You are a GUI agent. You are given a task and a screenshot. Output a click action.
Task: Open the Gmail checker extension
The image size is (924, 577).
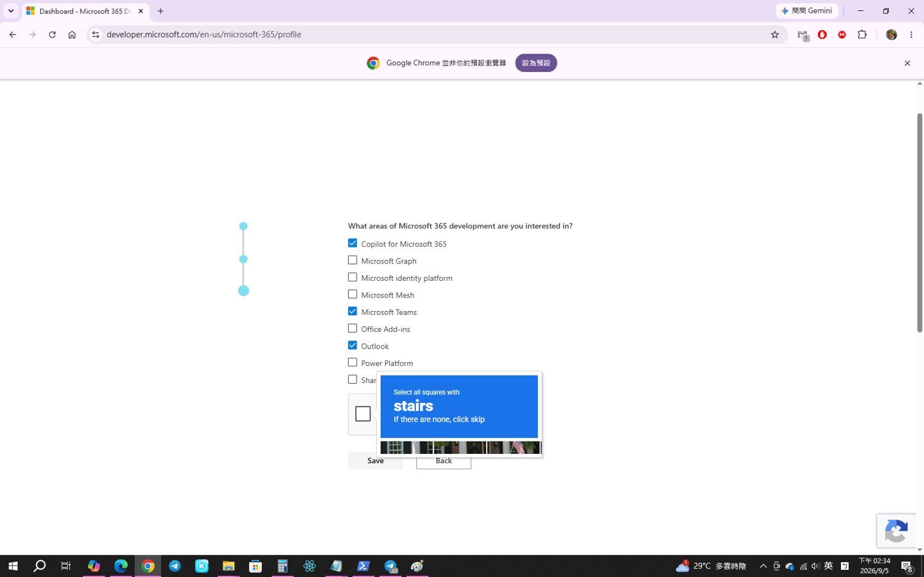(803, 35)
